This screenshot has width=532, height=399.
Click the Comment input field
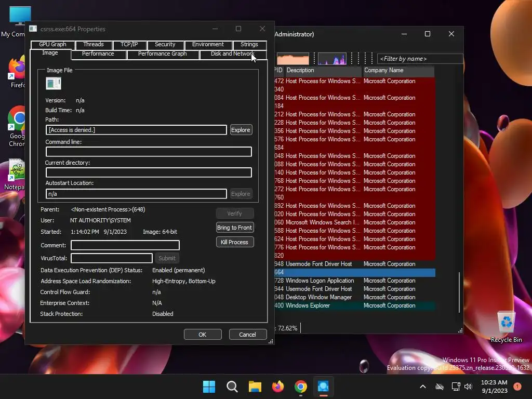pyautogui.click(x=125, y=245)
